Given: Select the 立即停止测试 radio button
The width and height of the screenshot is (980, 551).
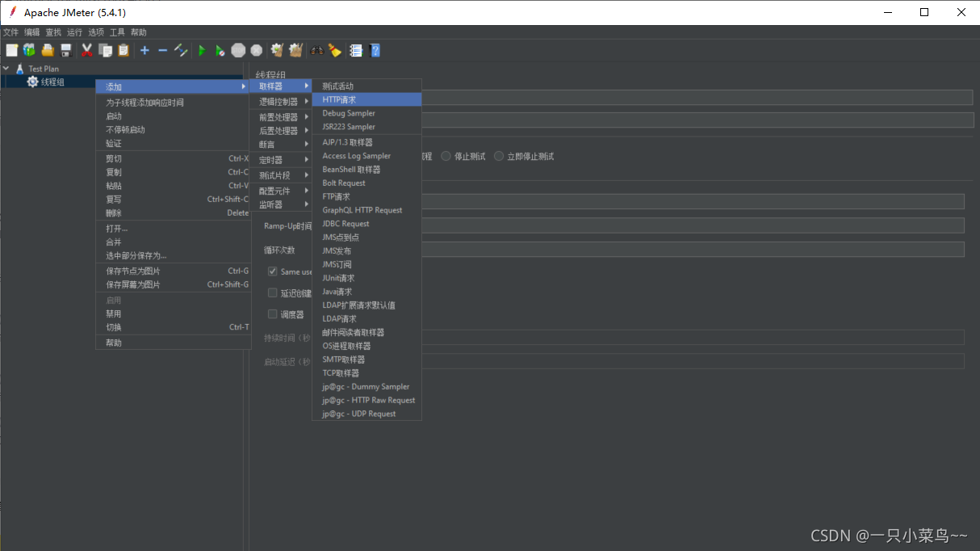Looking at the screenshot, I should tap(499, 156).
